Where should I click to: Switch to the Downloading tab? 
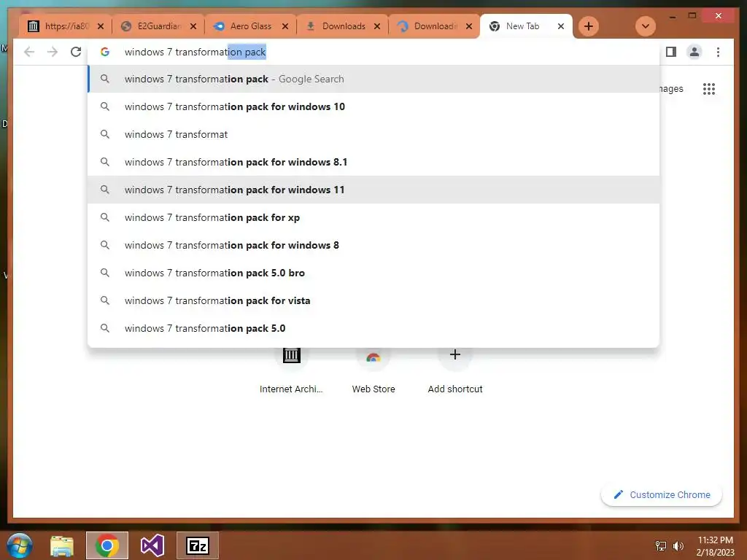435,26
